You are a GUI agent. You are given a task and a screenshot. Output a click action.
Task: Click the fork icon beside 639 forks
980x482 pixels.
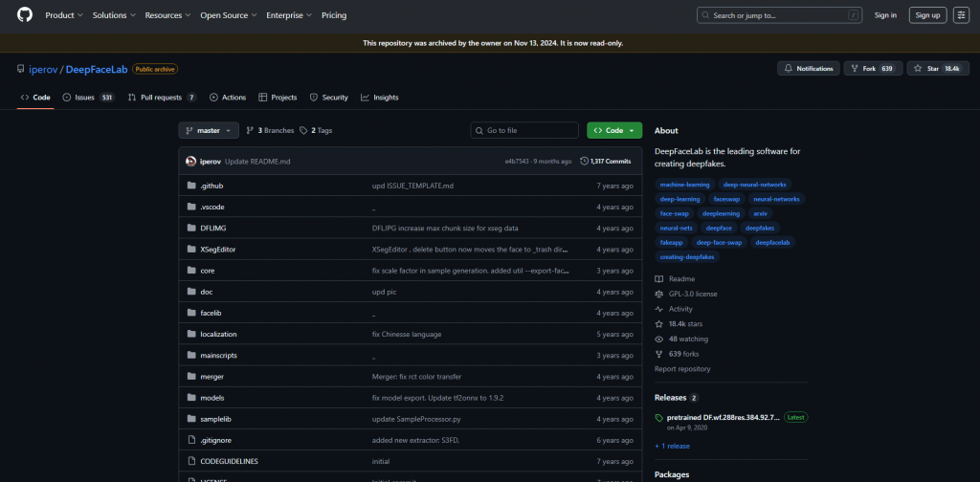tap(658, 354)
